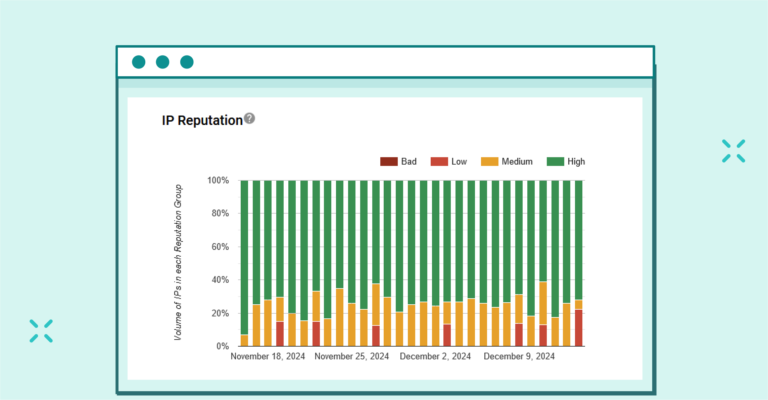Click the third teal dot in window bar
The height and width of the screenshot is (400, 768).
[x=186, y=62]
